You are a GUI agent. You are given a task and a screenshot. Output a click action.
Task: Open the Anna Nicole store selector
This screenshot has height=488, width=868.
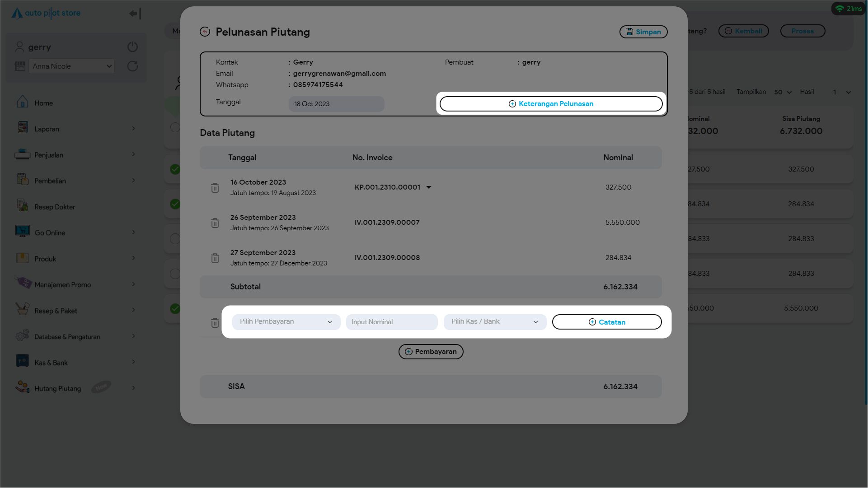[x=72, y=66]
